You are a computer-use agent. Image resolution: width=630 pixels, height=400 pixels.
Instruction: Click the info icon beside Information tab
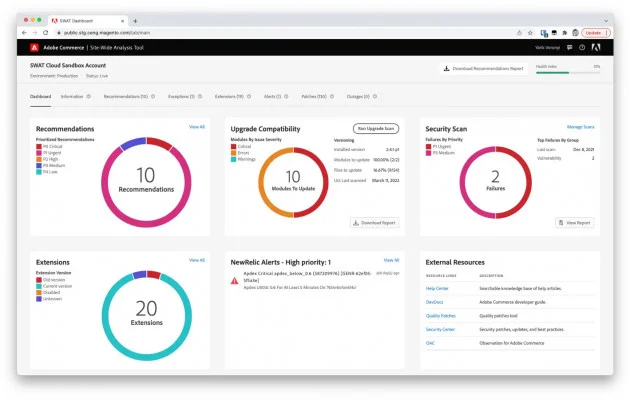coord(89,97)
